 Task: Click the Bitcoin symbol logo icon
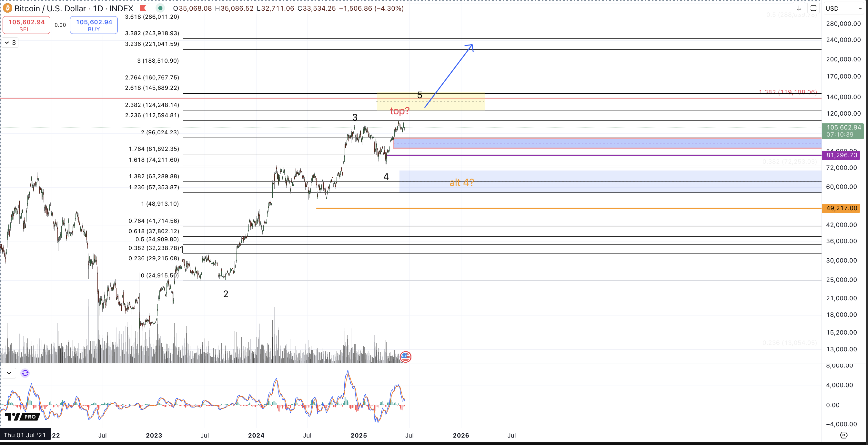click(x=7, y=8)
